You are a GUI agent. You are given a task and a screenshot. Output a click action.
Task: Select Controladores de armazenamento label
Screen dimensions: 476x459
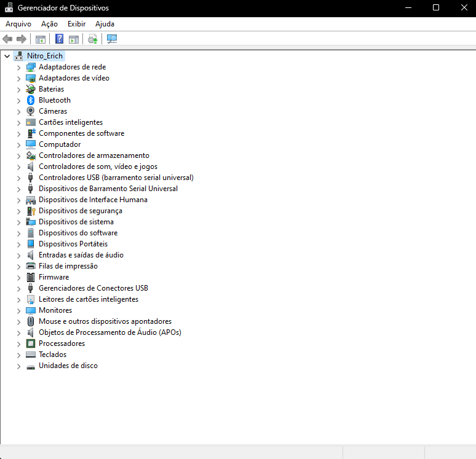(x=94, y=155)
